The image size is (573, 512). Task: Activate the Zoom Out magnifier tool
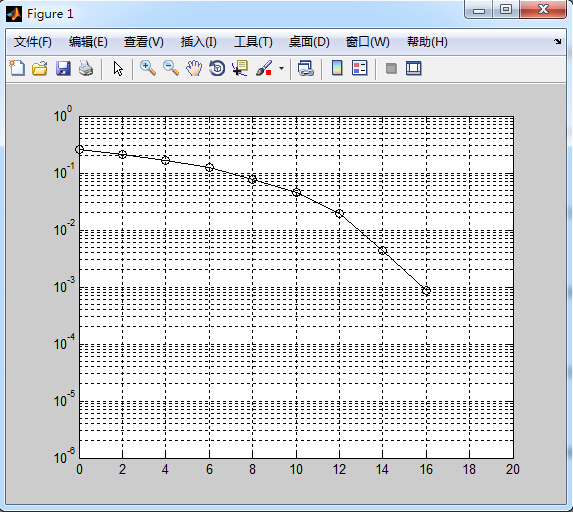171,68
